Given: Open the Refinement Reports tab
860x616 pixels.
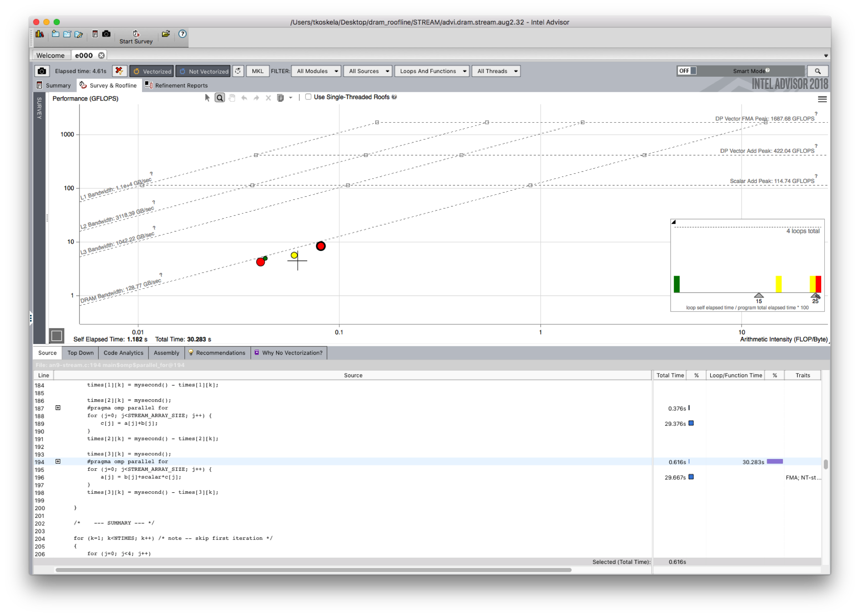Looking at the screenshot, I should tap(176, 85).
